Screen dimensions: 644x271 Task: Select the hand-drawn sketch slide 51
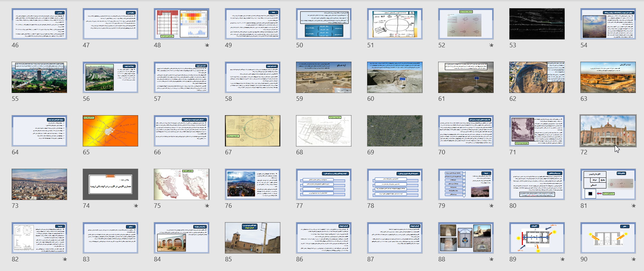point(394,24)
